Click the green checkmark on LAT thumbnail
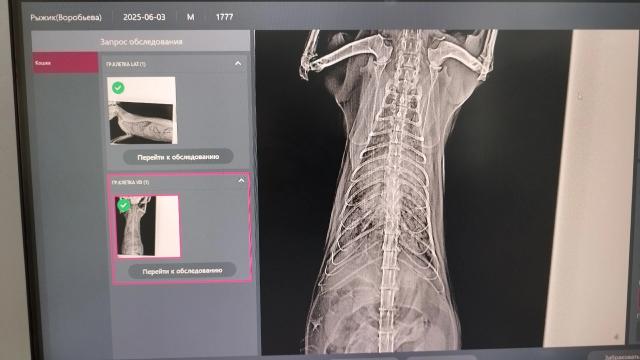The width and height of the screenshot is (640, 360). tap(118, 88)
